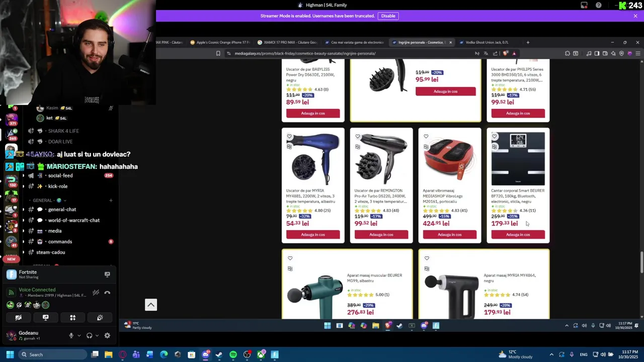Click compare icon on REMINGTON hair dryer card
Image resolution: width=644 pixels, height=362 pixels.
358,147
